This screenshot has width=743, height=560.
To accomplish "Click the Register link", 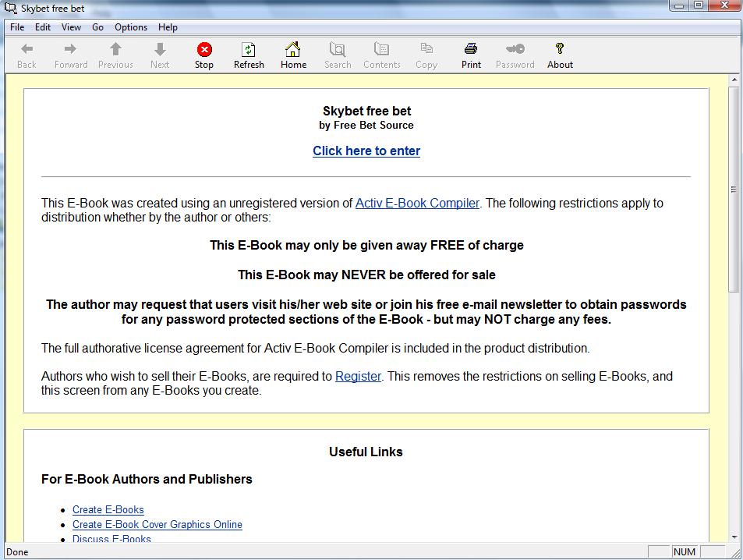I will click(x=358, y=376).
